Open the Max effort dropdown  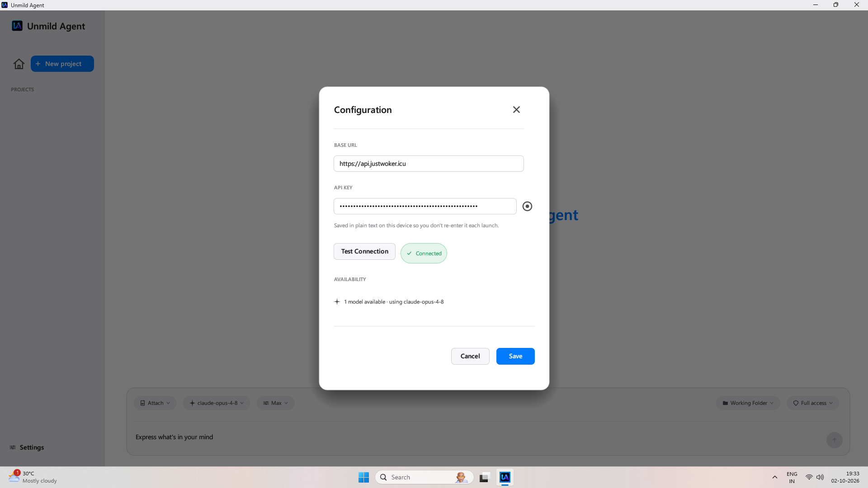tap(276, 403)
